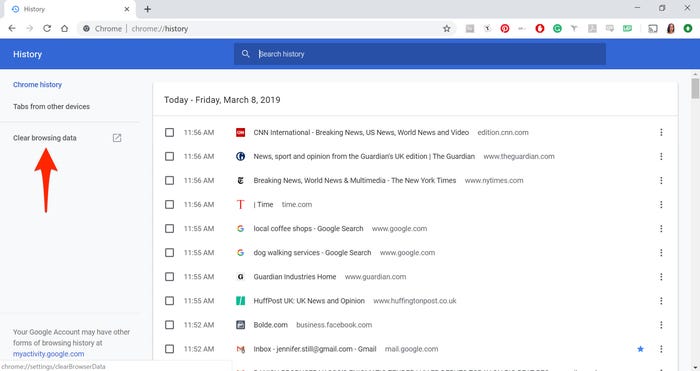The height and width of the screenshot is (371, 700).
Task: Click the site info icon in address bar
Action: pos(86,29)
